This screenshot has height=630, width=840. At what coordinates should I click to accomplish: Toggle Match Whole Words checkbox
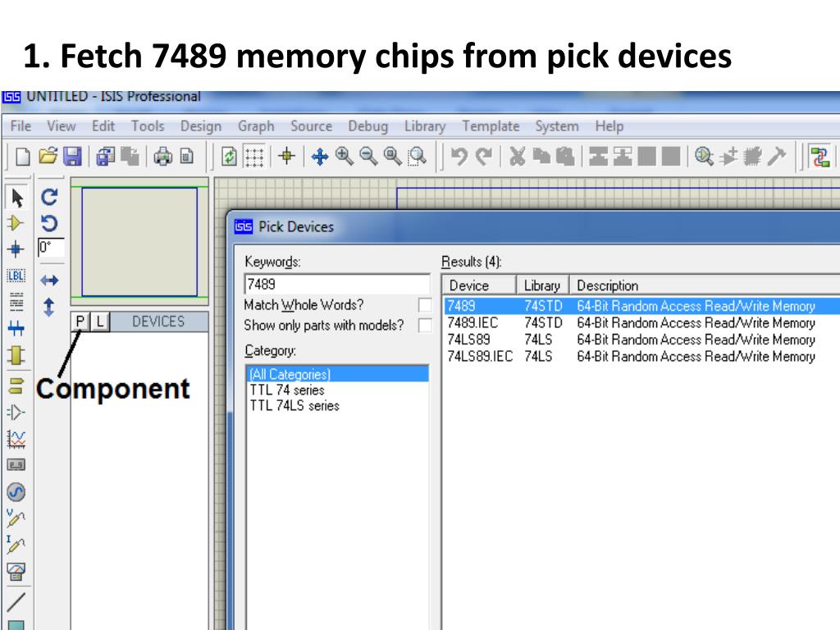(x=425, y=305)
